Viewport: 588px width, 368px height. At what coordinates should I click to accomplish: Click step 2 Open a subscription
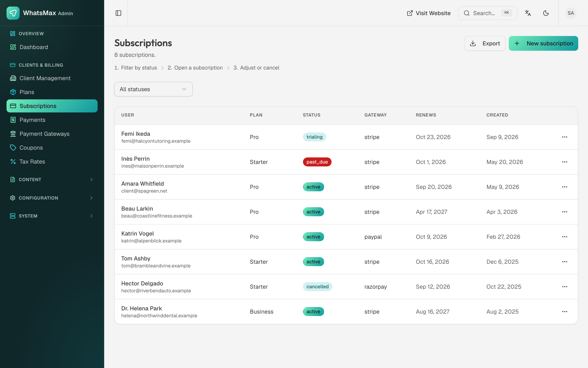point(195,68)
